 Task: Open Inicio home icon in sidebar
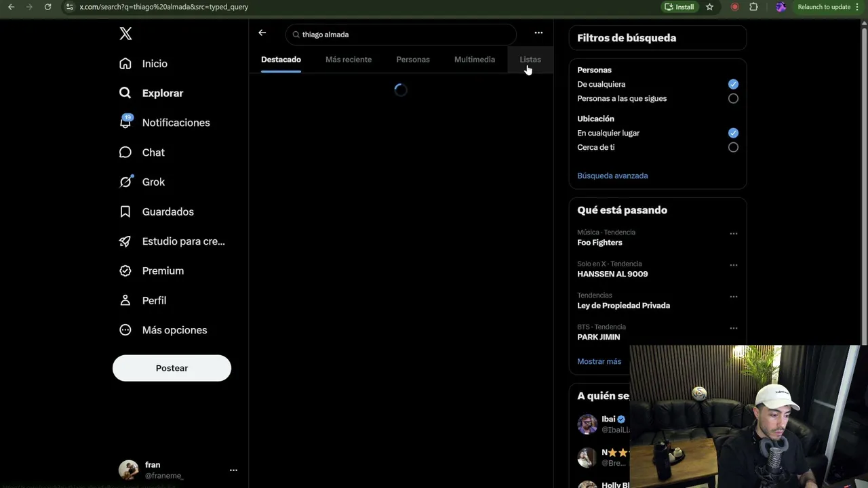(x=125, y=64)
